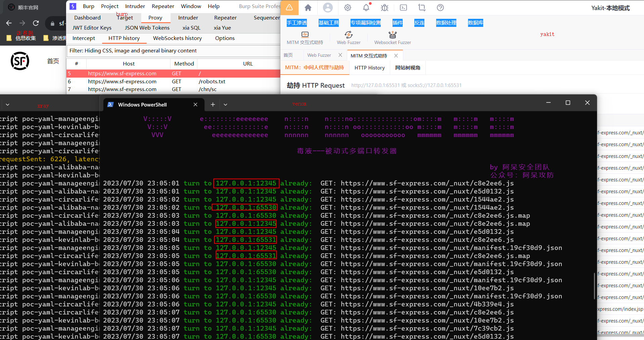Click the SF Express logo on the page
Viewport: 644px width, 340px height.
[x=20, y=61]
